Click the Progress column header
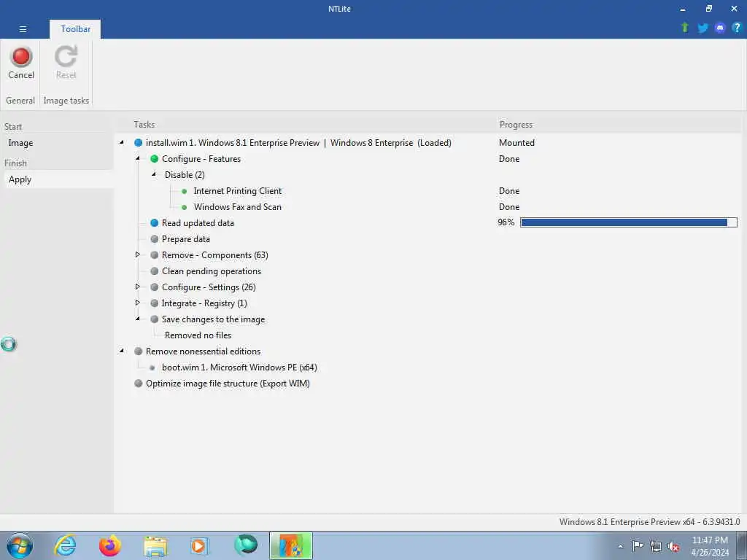The width and height of the screenshot is (747, 560). point(516,125)
